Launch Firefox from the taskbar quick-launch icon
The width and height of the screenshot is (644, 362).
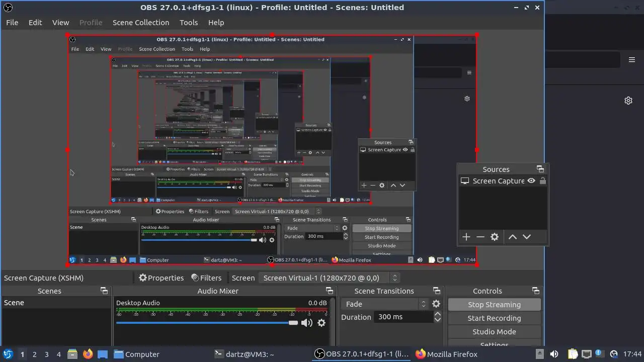point(88,354)
